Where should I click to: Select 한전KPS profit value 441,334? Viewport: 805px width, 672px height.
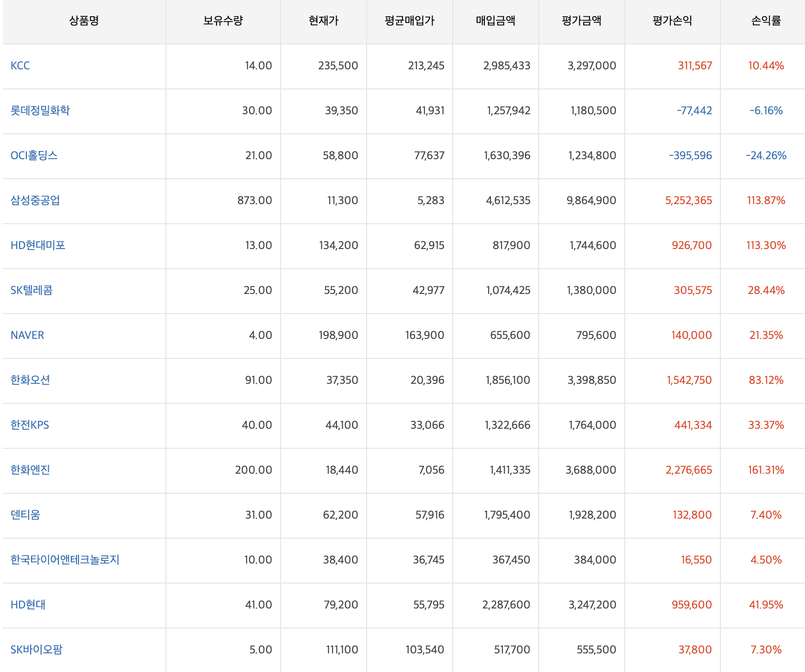pos(693,425)
